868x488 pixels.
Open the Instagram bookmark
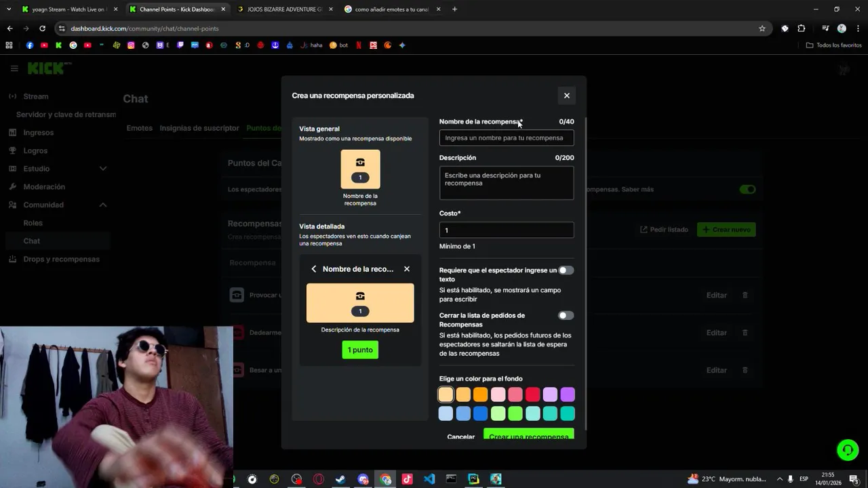[x=131, y=45]
